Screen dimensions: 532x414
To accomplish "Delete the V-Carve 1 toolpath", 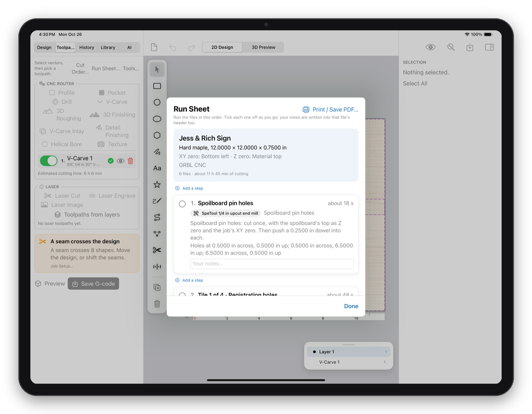I will tap(130, 161).
